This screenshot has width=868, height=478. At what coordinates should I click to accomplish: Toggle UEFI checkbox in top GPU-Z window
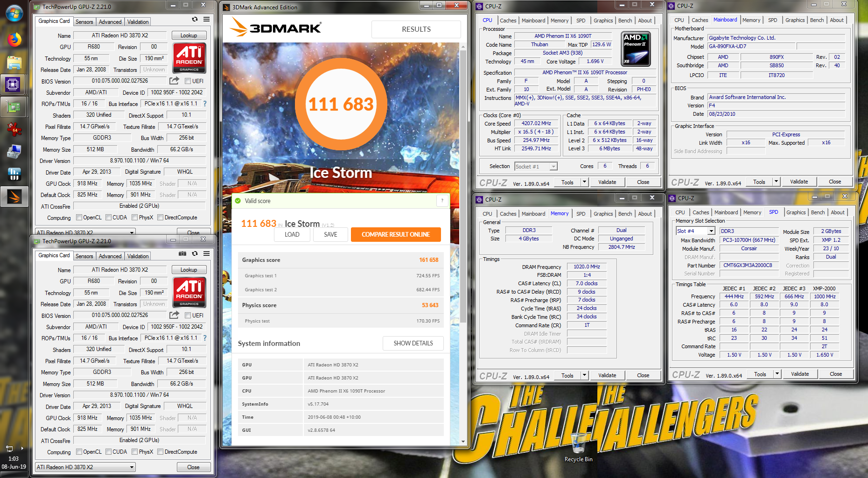[x=188, y=81]
